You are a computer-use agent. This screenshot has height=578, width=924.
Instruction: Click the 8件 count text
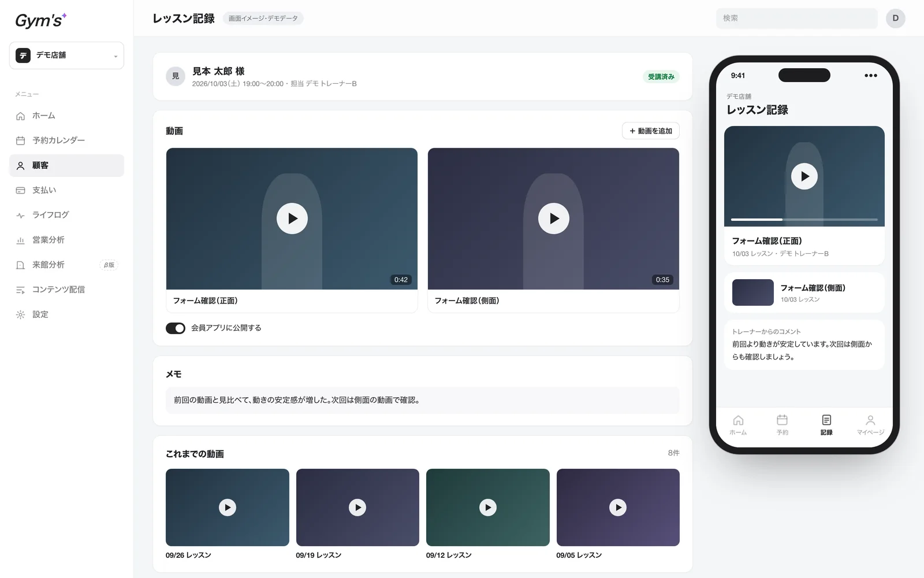click(x=673, y=453)
